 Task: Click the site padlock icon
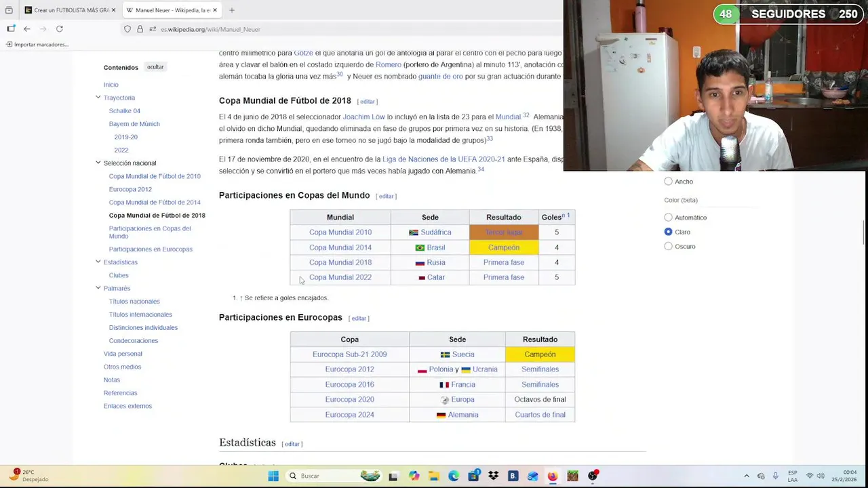[x=140, y=29]
